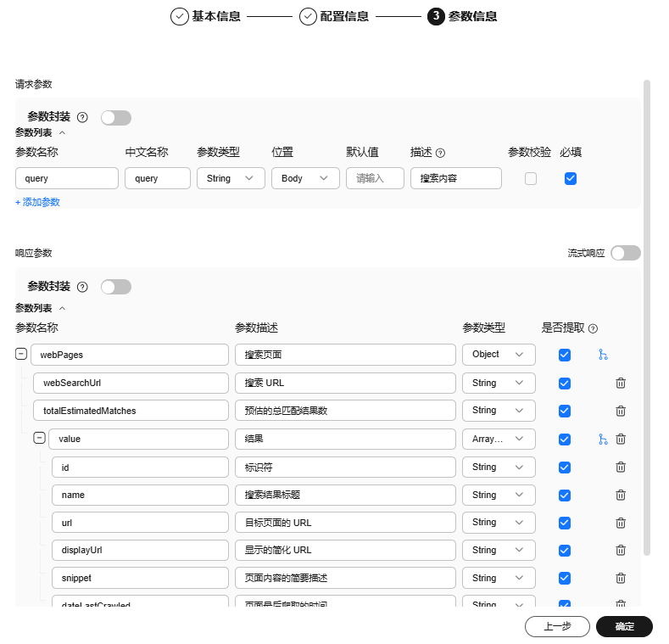Focus displayUrl name input field
This screenshot has height=644, width=669.
tap(141, 550)
